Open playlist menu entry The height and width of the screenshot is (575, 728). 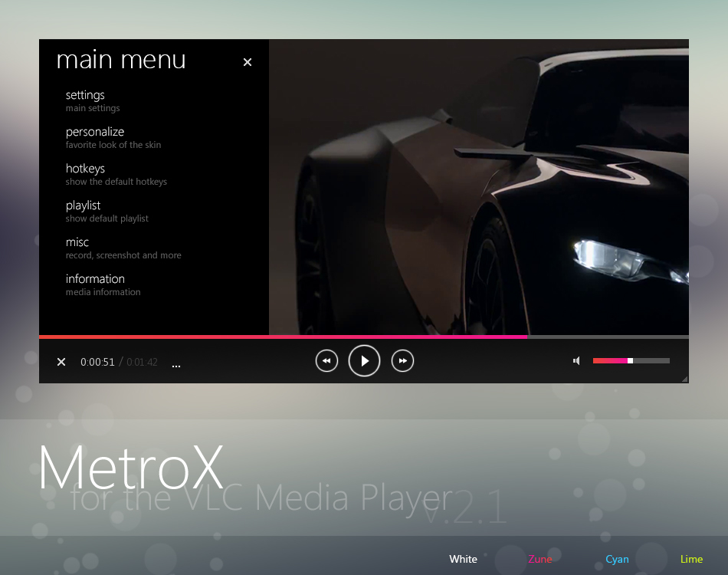[83, 205]
